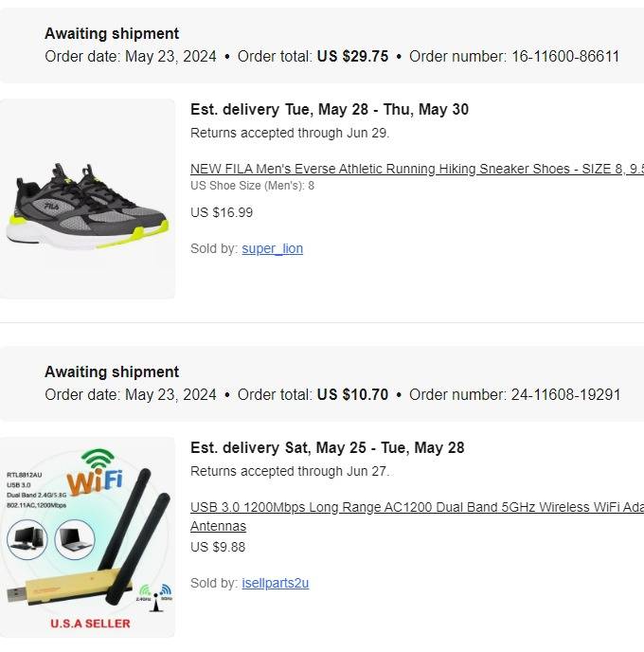Screen dimensions: 644x652
Task: Click order number 16-11600-86611
Action: tap(563, 56)
